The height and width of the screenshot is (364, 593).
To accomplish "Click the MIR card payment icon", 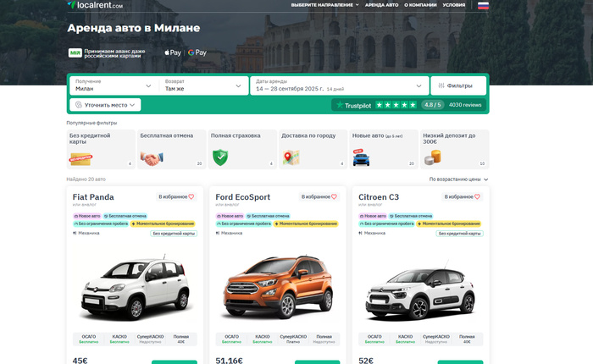I will 75,53.
